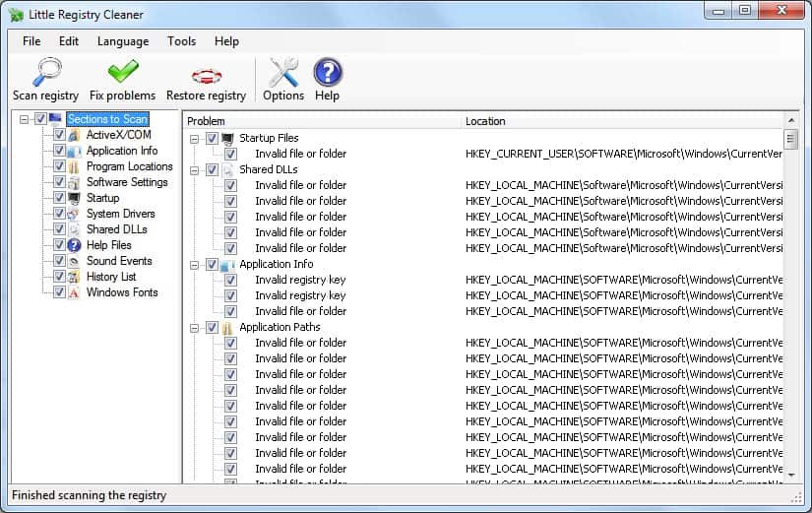Collapse the Application Paths group
Screen dimensions: 812x513
pos(195,328)
